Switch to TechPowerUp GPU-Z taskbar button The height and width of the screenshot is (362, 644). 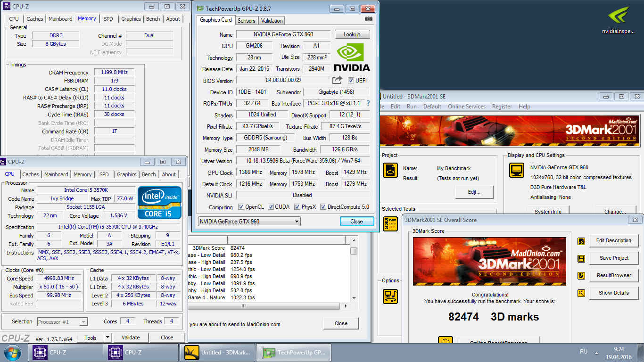pyautogui.click(x=295, y=353)
